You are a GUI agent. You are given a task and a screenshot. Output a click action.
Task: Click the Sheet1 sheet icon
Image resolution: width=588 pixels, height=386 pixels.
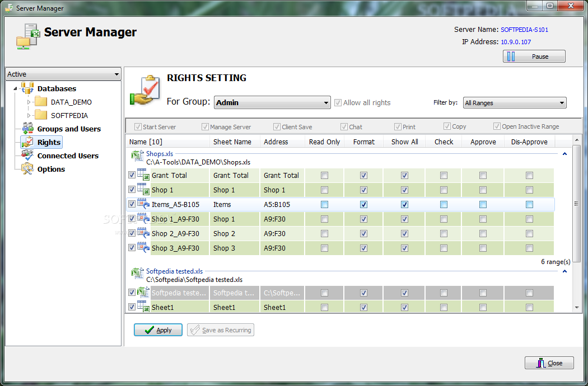(143, 306)
